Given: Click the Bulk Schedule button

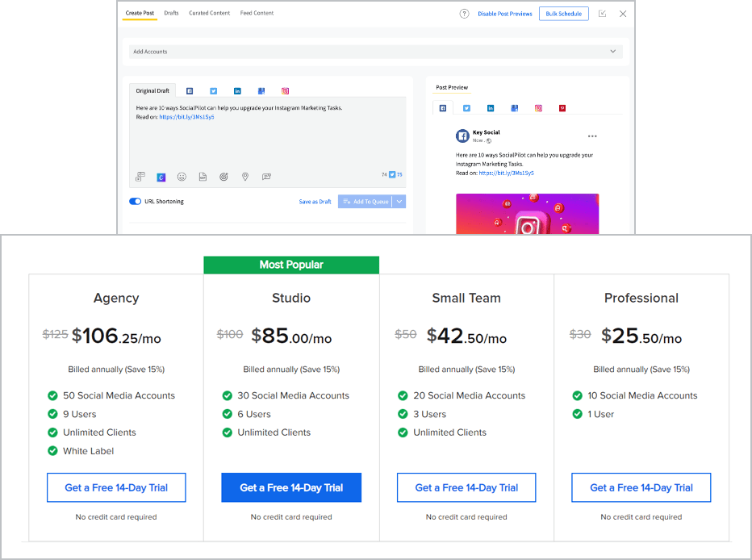Looking at the screenshot, I should [564, 14].
